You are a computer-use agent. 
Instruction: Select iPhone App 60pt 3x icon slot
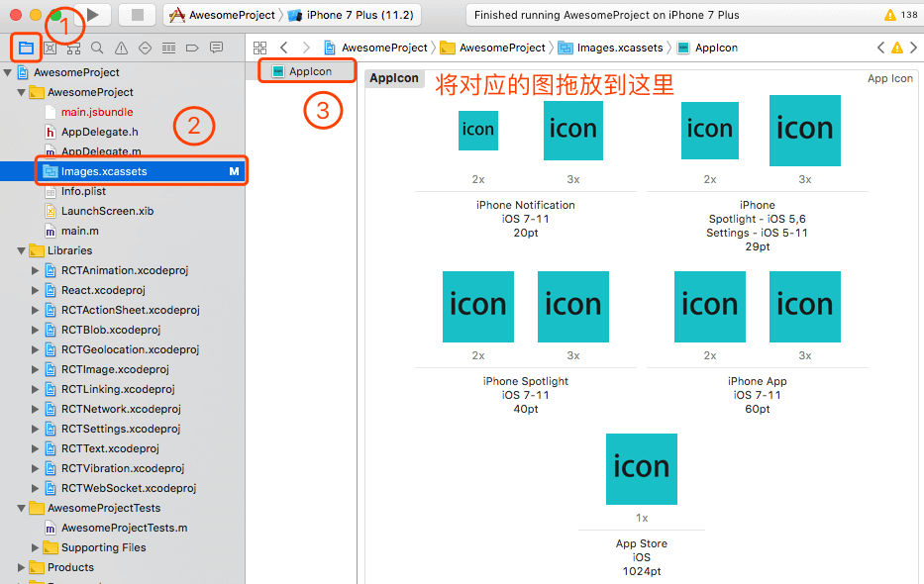pyautogui.click(x=804, y=306)
